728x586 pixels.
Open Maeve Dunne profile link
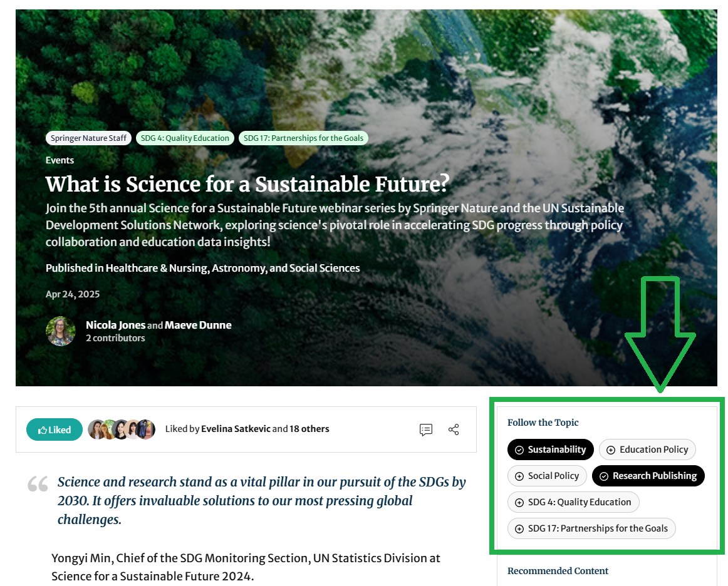(x=198, y=325)
